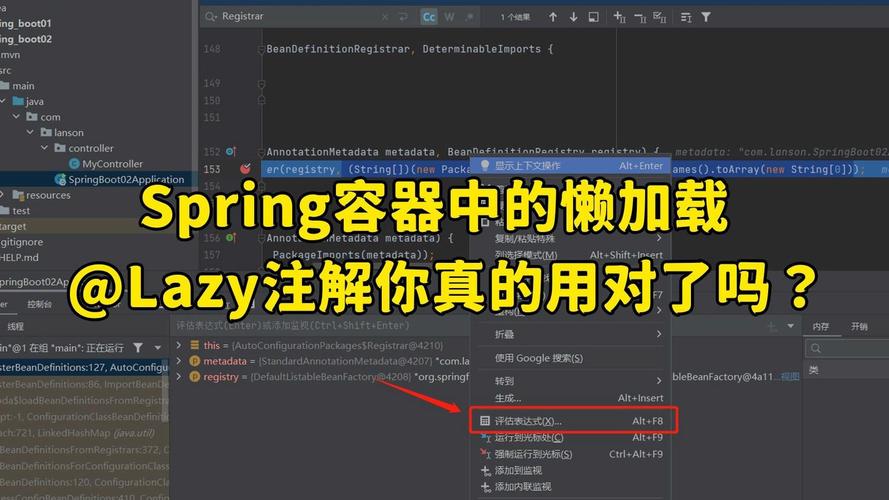889x500 pixels.
Task: Switch to 控制台 console tab
Action: [x=39, y=304]
